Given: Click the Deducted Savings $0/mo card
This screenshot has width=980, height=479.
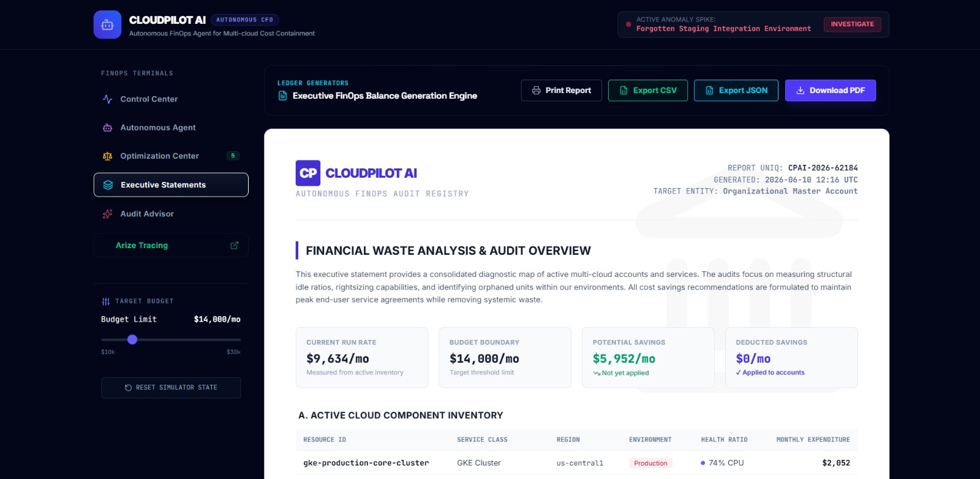Looking at the screenshot, I should click(791, 358).
